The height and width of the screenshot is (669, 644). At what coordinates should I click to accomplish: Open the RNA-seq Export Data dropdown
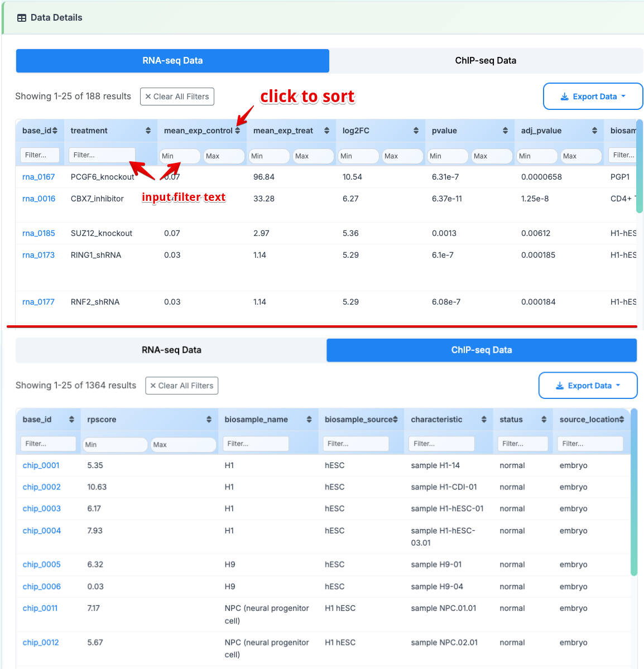point(593,96)
